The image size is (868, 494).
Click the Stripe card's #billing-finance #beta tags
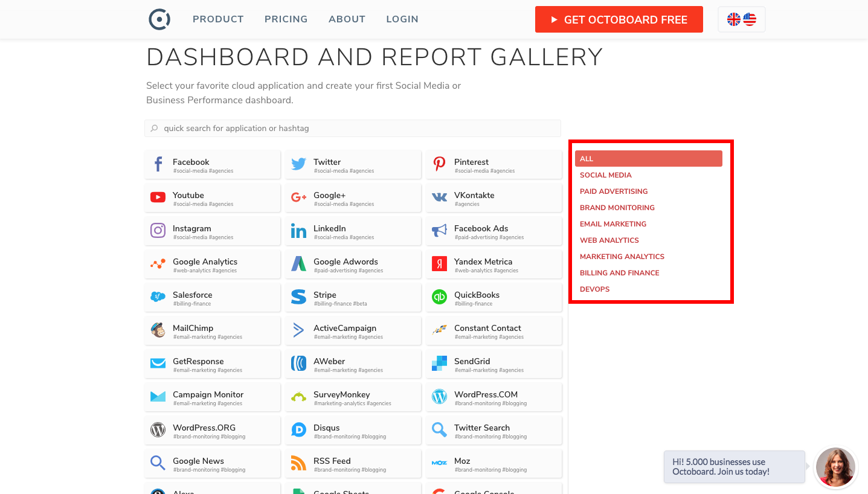tap(340, 304)
